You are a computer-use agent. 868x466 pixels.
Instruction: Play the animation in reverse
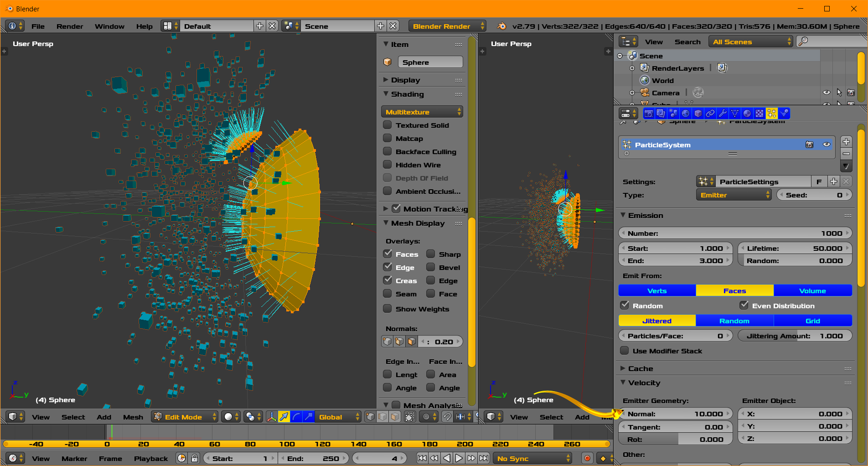(x=447, y=458)
